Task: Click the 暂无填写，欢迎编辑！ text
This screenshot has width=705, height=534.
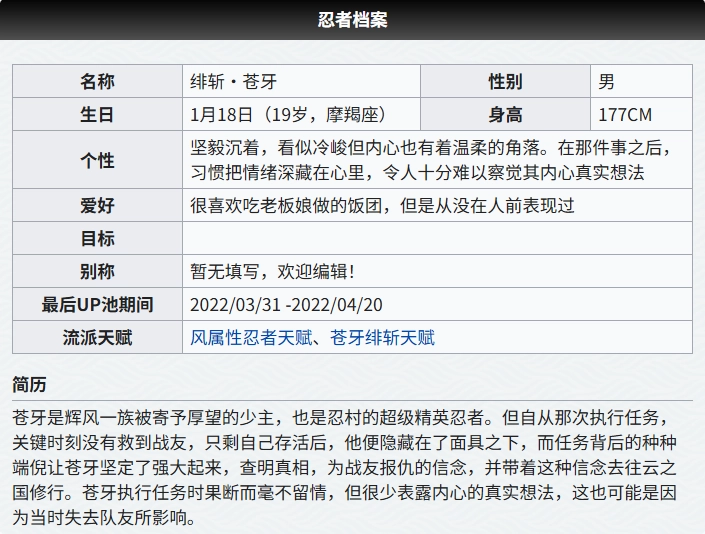Action: point(272,271)
